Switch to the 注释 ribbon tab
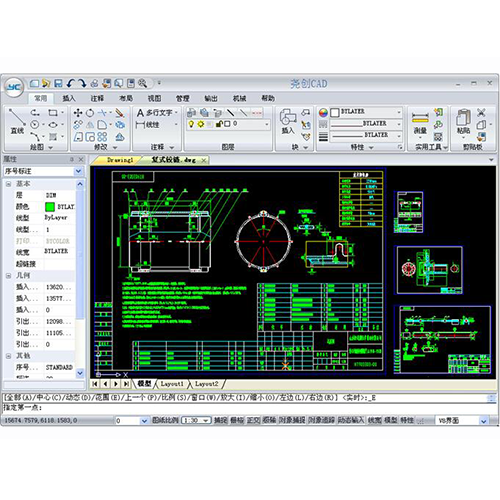 pyautogui.click(x=97, y=98)
